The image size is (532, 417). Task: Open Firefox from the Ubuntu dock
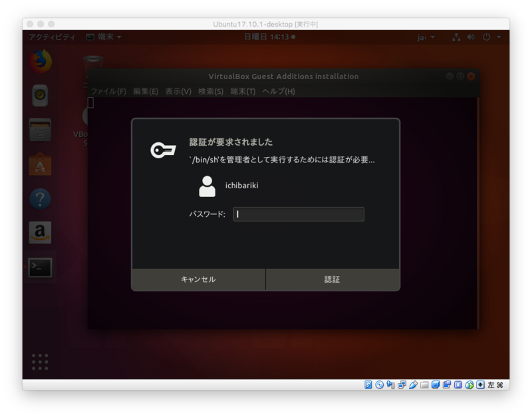pyautogui.click(x=41, y=61)
